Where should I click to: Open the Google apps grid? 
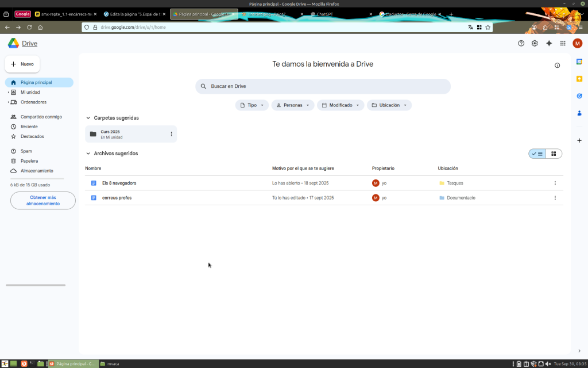pos(563,43)
